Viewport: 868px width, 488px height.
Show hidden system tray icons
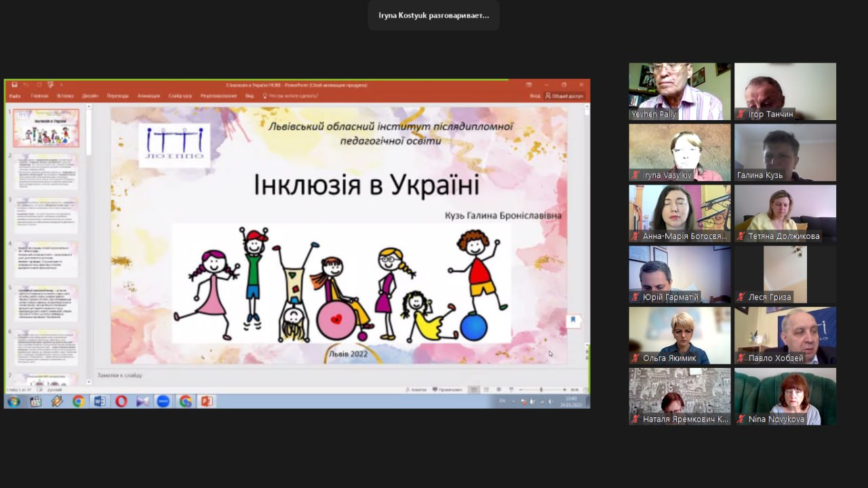coord(514,401)
